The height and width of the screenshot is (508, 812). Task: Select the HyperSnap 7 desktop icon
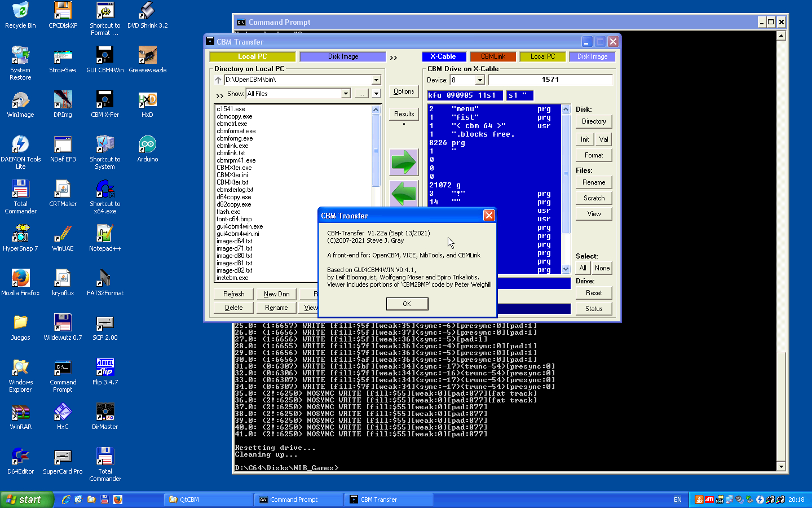click(x=20, y=238)
